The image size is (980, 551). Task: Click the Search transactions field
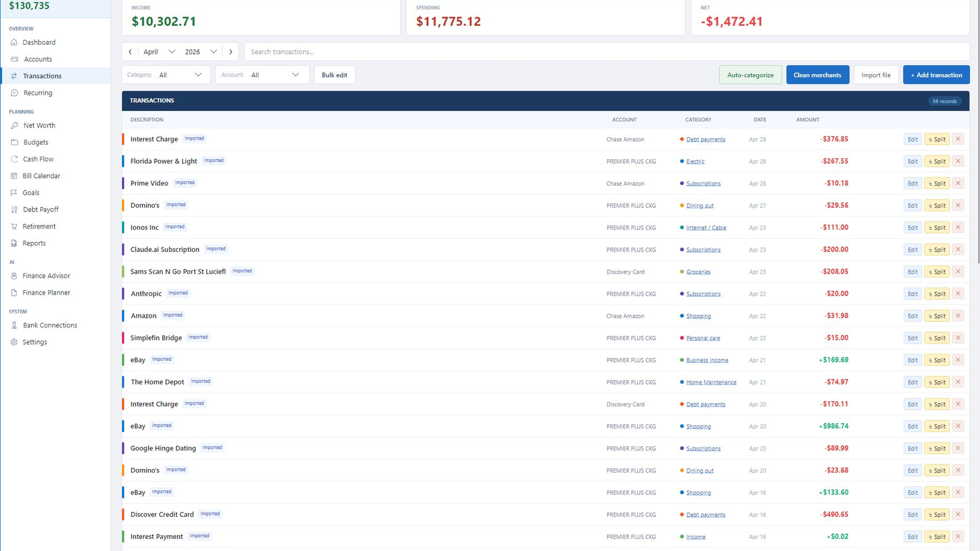coord(606,52)
